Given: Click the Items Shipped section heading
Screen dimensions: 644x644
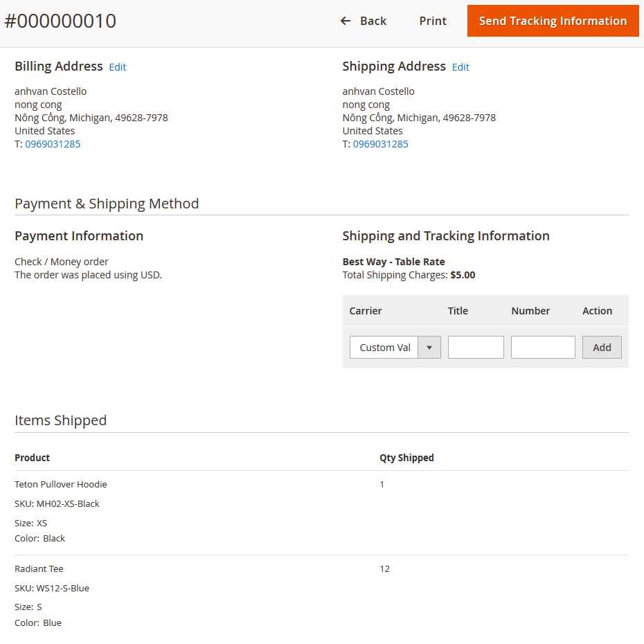Looking at the screenshot, I should (x=61, y=420).
